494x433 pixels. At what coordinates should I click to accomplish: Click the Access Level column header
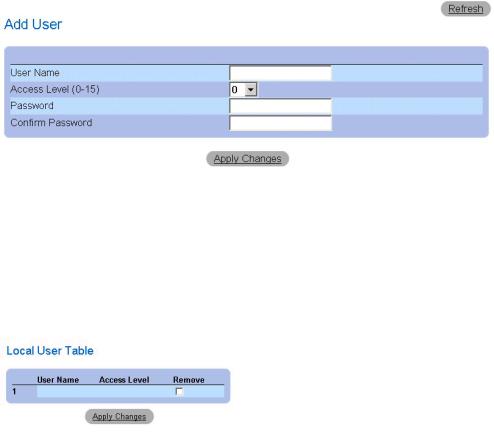pos(124,380)
